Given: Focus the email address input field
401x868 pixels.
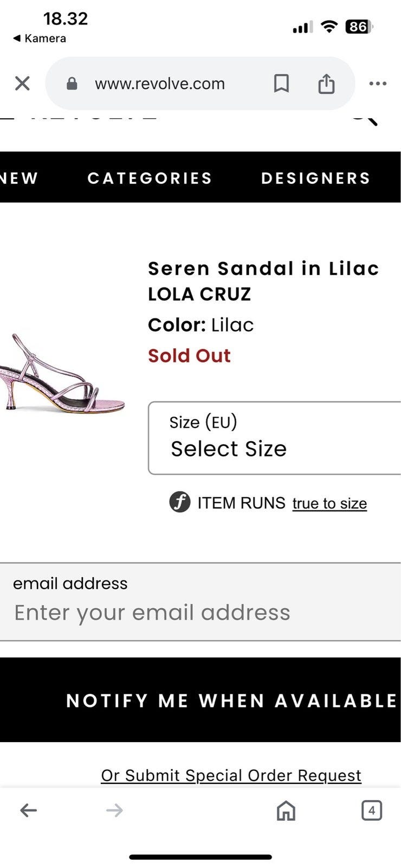Looking at the screenshot, I should 200,612.
